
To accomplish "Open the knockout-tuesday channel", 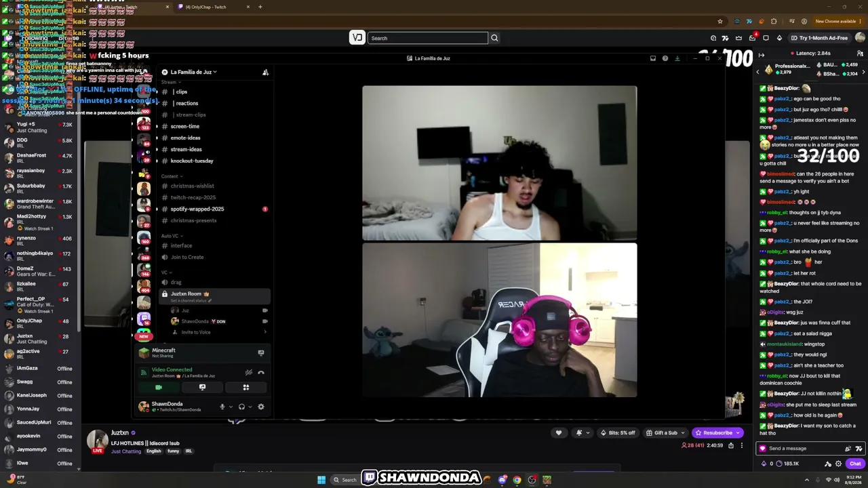I will click(192, 161).
